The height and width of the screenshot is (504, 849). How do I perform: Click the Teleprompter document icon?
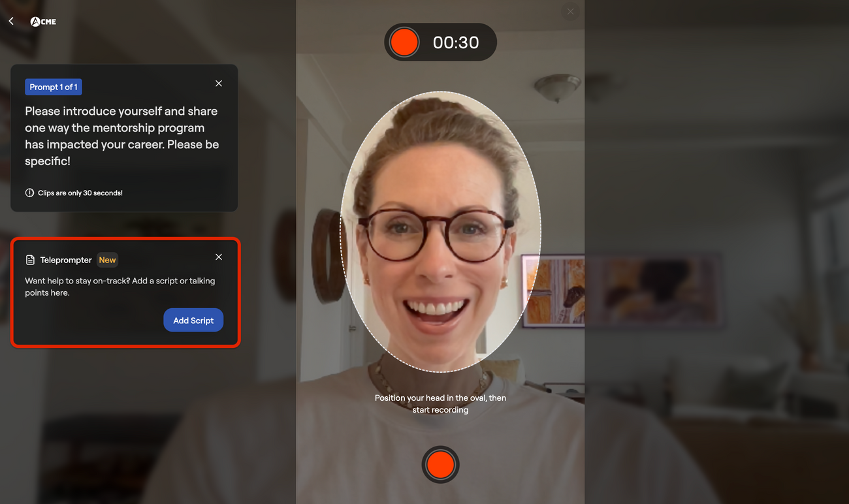coord(30,260)
